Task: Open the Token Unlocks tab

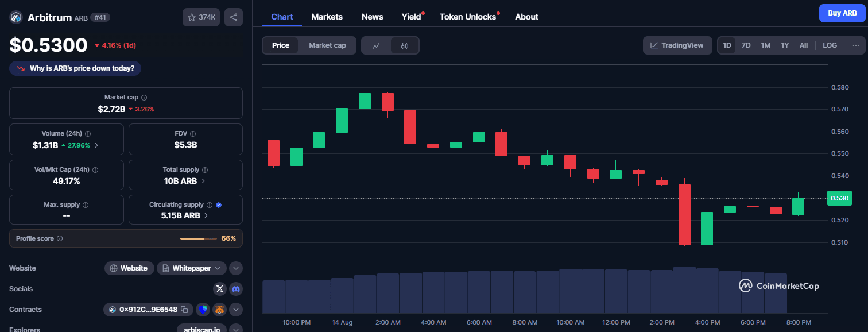Action: coord(468,17)
